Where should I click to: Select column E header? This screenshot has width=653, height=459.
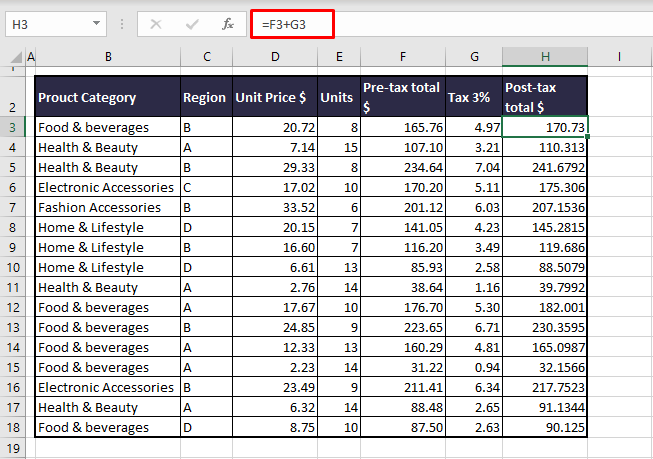click(x=339, y=57)
